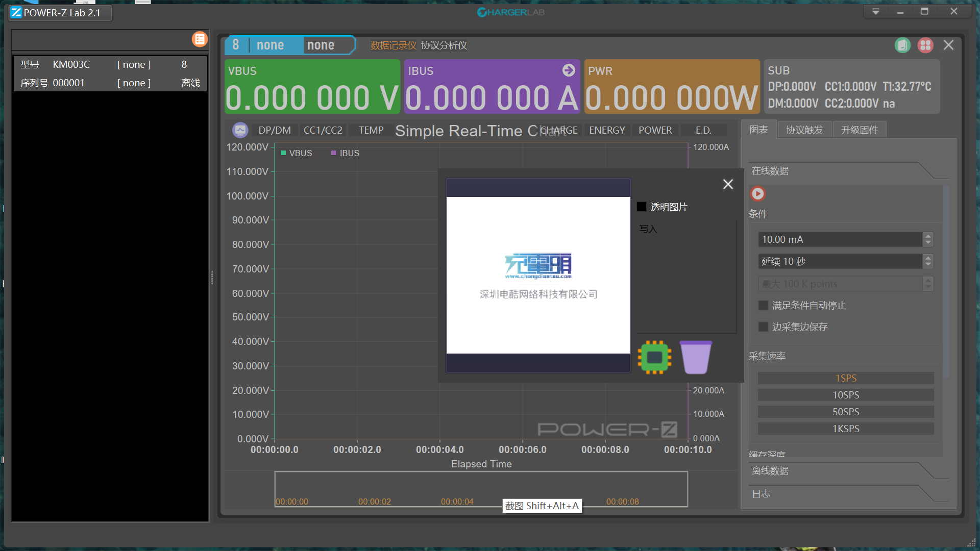Show the ENERGY chart view
This screenshot has height=551, width=980.
point(607,130)
